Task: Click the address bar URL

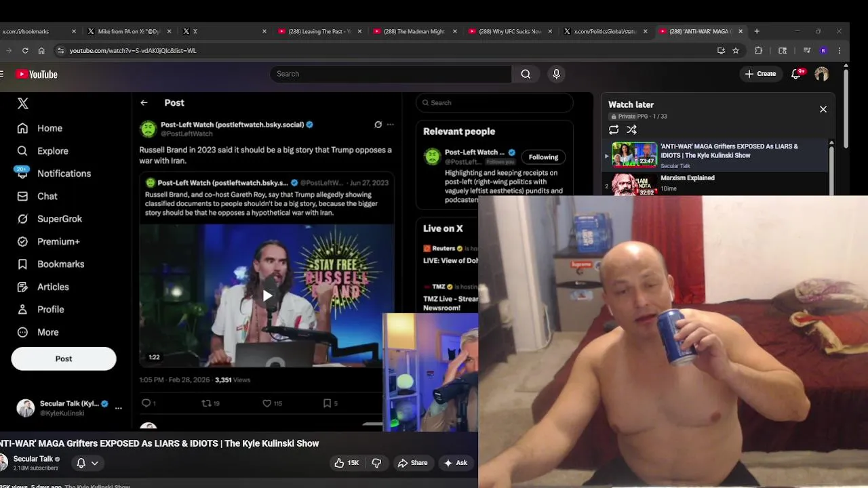Action: 133,50
